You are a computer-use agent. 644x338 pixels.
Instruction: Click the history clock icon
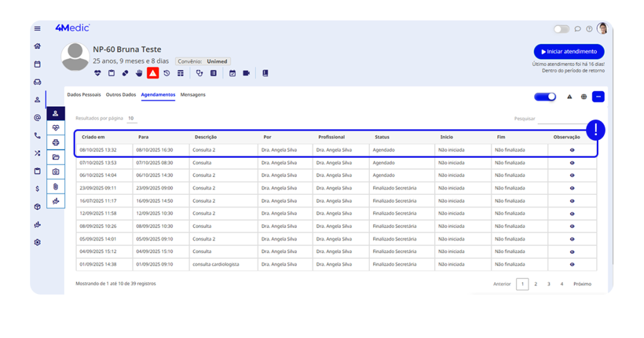point(167,73)
